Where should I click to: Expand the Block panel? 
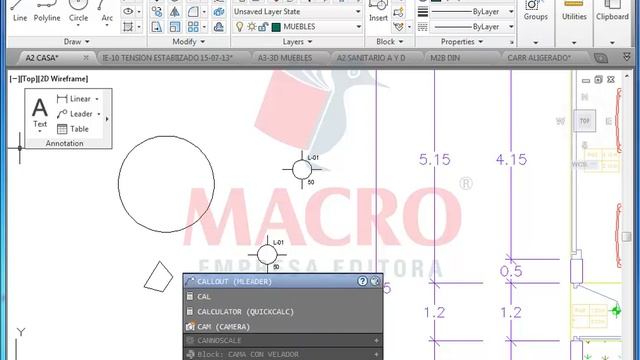(x=389, y=42)
